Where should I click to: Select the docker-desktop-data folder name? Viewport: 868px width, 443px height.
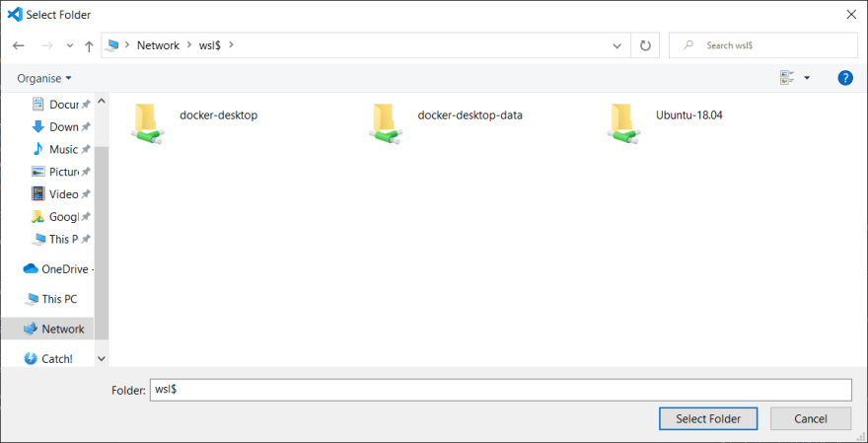pos(470,115)
